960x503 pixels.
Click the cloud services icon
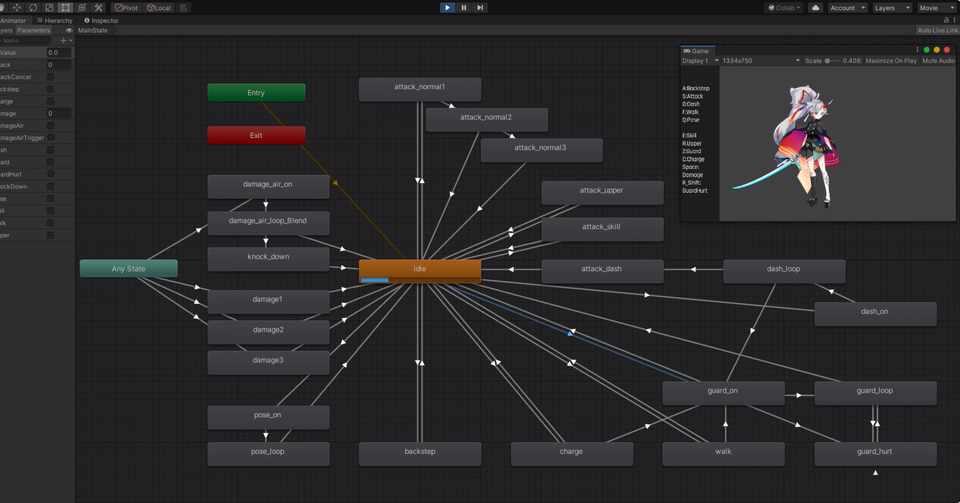[x=816, y=8]
